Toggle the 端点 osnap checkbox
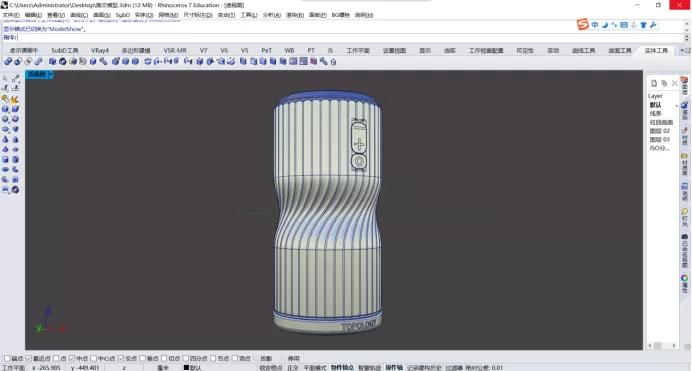 (7, 359)
